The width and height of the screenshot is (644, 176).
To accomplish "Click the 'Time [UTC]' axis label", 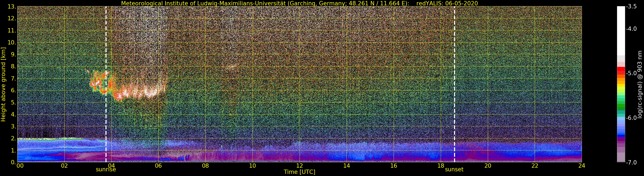I will 299,172.
